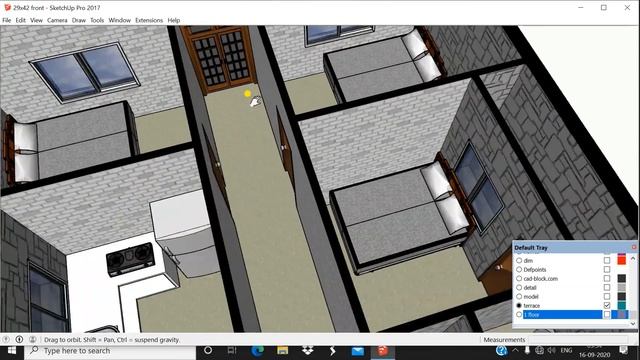Uncheck visibility of the terrace layer
The image size is (640, 360).
pyautogui.click(x=607, y=305)
